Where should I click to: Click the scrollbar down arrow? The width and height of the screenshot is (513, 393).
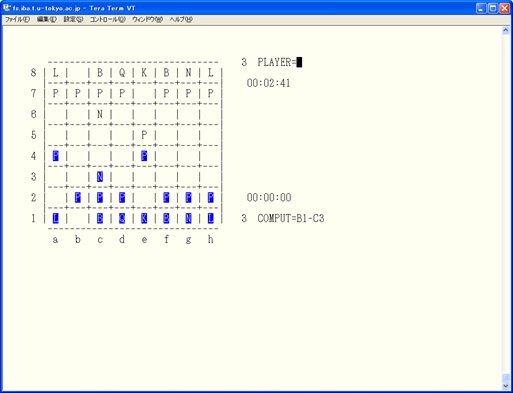pos(506,386)
